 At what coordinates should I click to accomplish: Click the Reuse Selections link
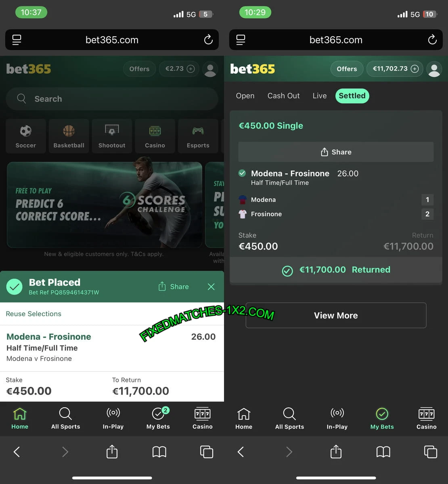coord(33,314)
